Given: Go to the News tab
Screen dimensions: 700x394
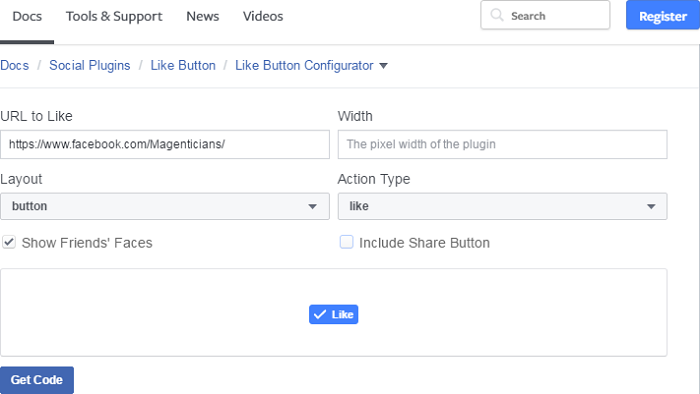Looking at the screenshot, I should [x=203, y=17].
